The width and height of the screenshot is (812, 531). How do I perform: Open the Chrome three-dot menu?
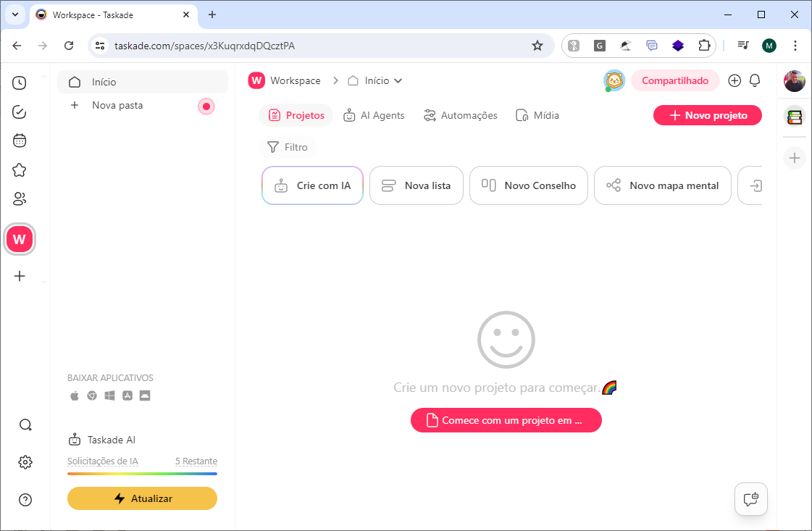click(x=795, y=46)
